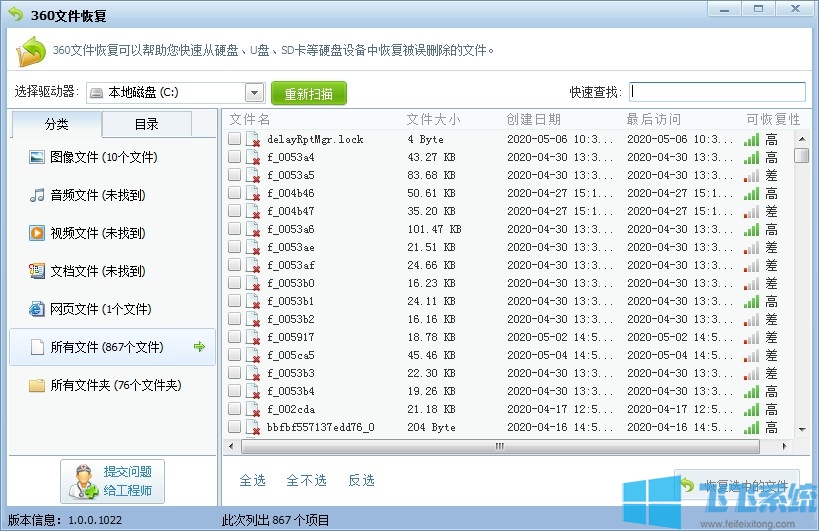Click the deleted file icon for bbfbf557137edd76_0

253,427
